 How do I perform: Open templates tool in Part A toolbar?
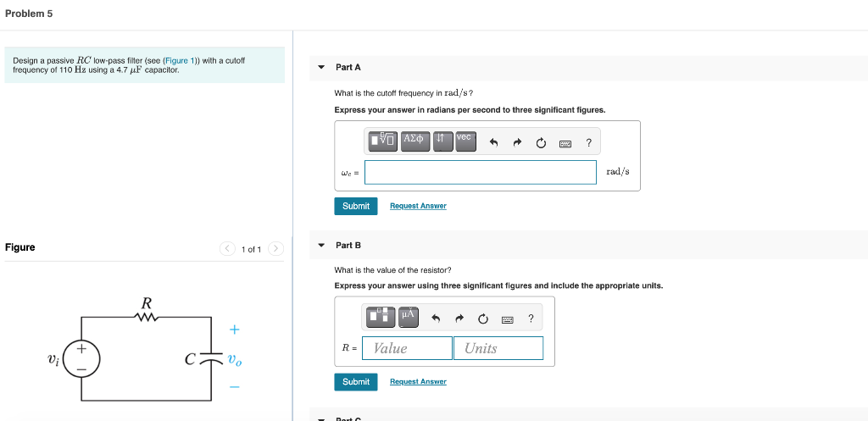point(384,140)
